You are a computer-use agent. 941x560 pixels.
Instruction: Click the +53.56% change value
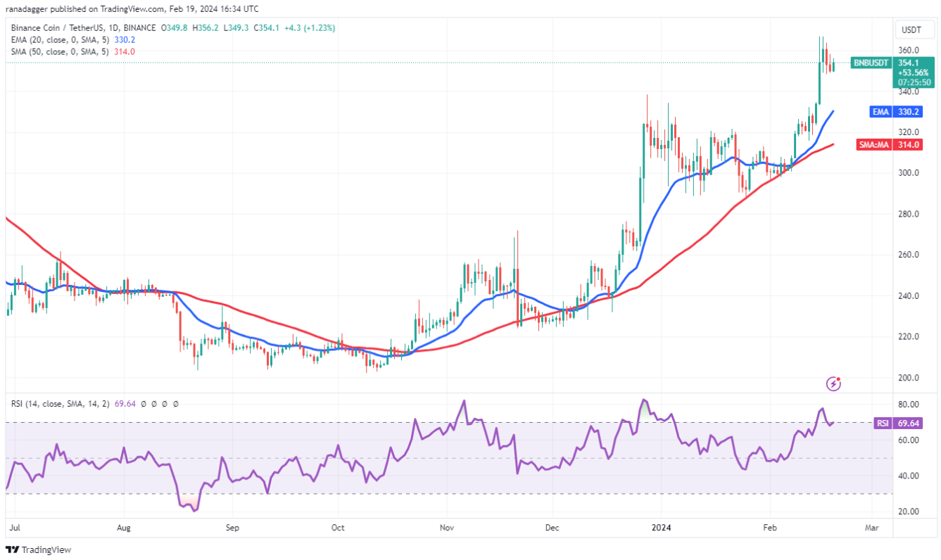911,72
